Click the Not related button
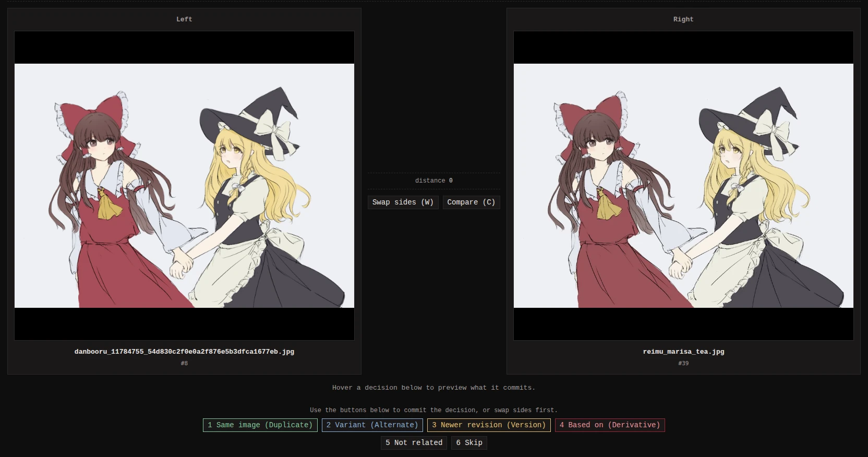Screen dimensions: 868x457 pyautogui.click(x=414, y=443)
